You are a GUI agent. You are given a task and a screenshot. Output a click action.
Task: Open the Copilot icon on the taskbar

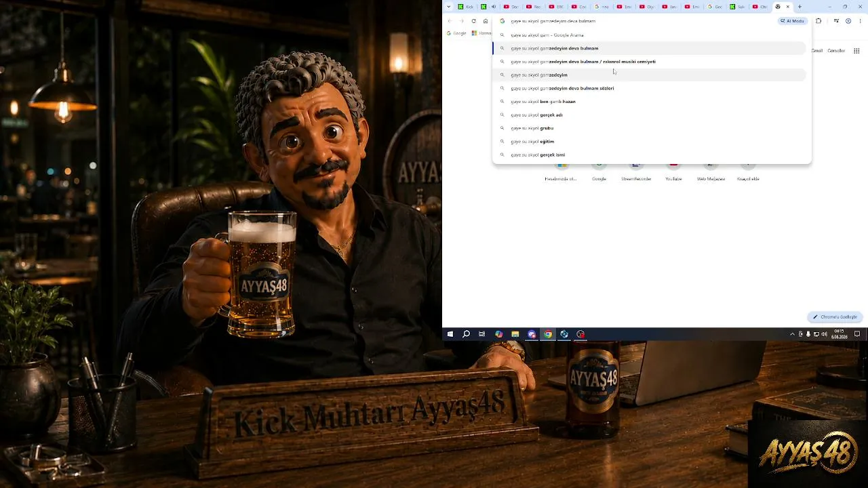coord(498,334)
